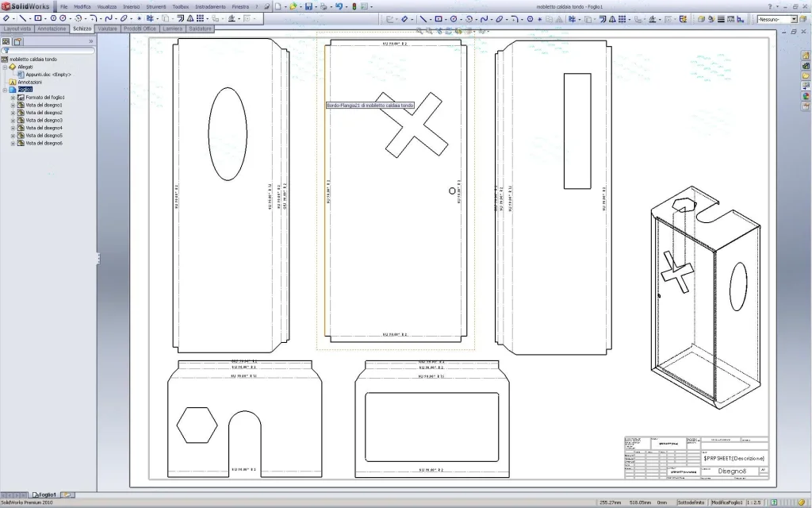The width and height of the screenshot is (812, 508).
Task: Open the Save button dropdown arrow
Action: coord(316,7)
